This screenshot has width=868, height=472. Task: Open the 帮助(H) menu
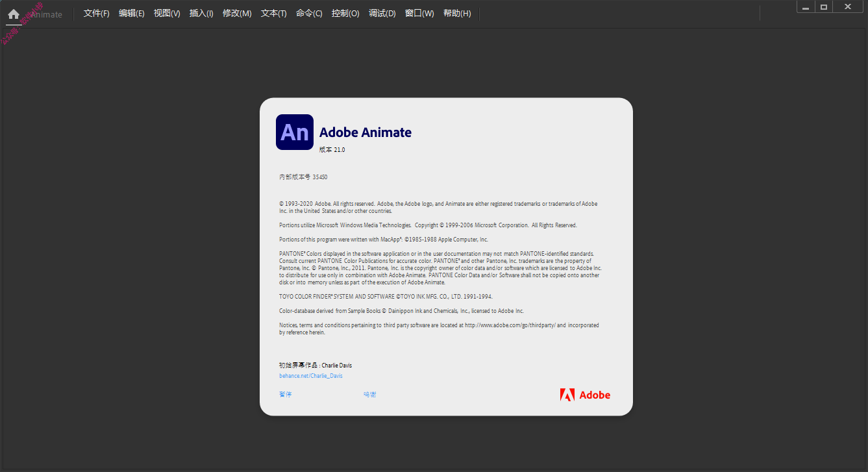[x=457, y=14]
